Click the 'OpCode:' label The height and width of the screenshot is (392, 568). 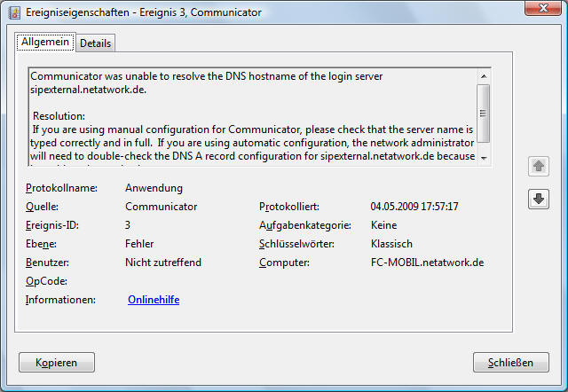click(x=46, y=281)
